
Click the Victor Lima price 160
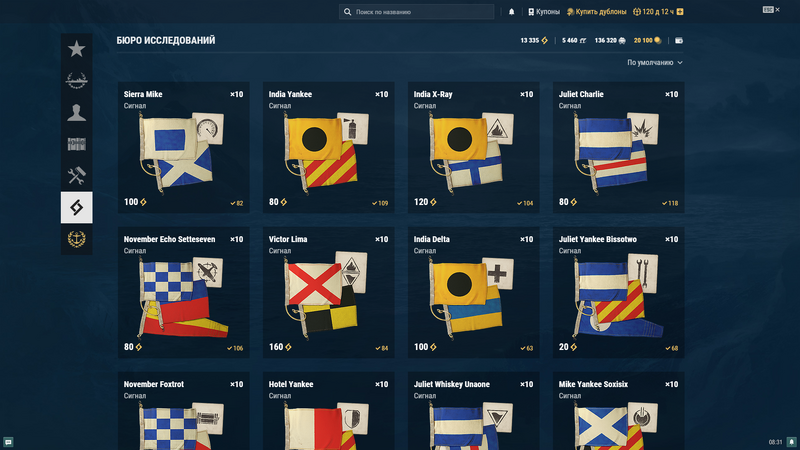click(280, 347)
